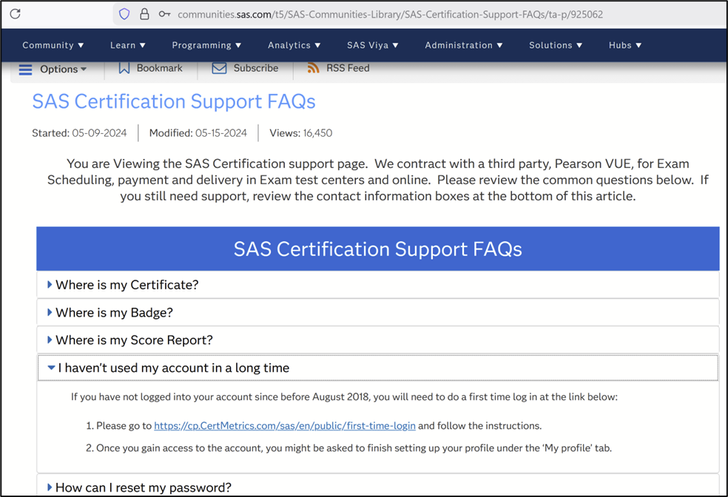Click the RSS Feed link text
Screen dimensions: 728x497
pos(348,68)
